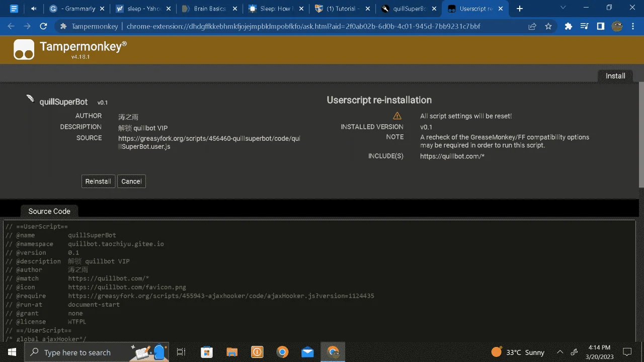Viewport: 644px width, 362px height.
Task: Open the active Chrome profile taskbar icon
Action: [x=333, y=352]
